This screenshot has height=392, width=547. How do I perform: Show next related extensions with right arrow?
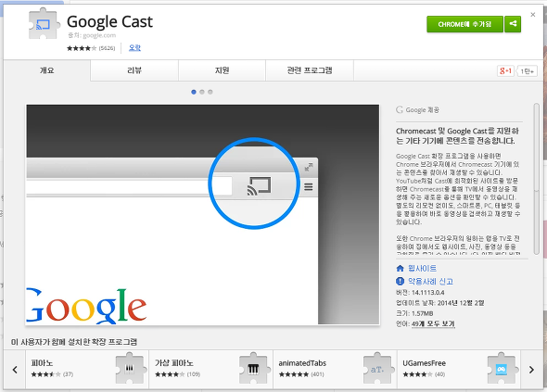click(x=531, y=370)
